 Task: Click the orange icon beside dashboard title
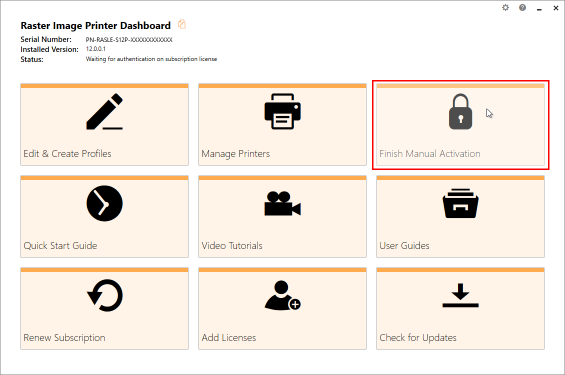click(x=182, y=24)
